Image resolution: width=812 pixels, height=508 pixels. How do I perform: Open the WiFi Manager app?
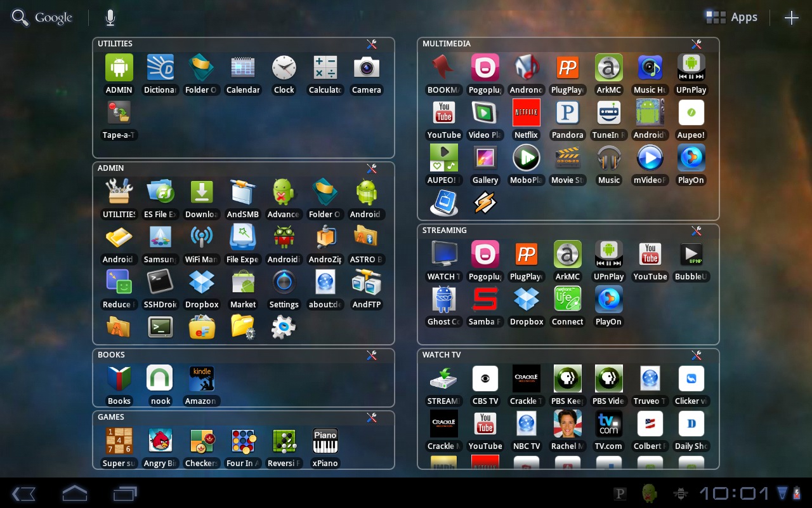point(202,244)
